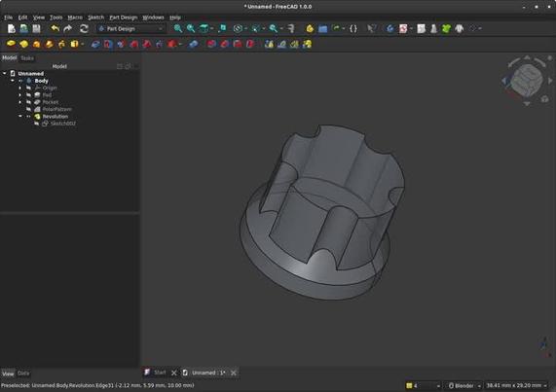Select the Pocket tool icon
Screen dimensions: 556x392
(95, 44)
